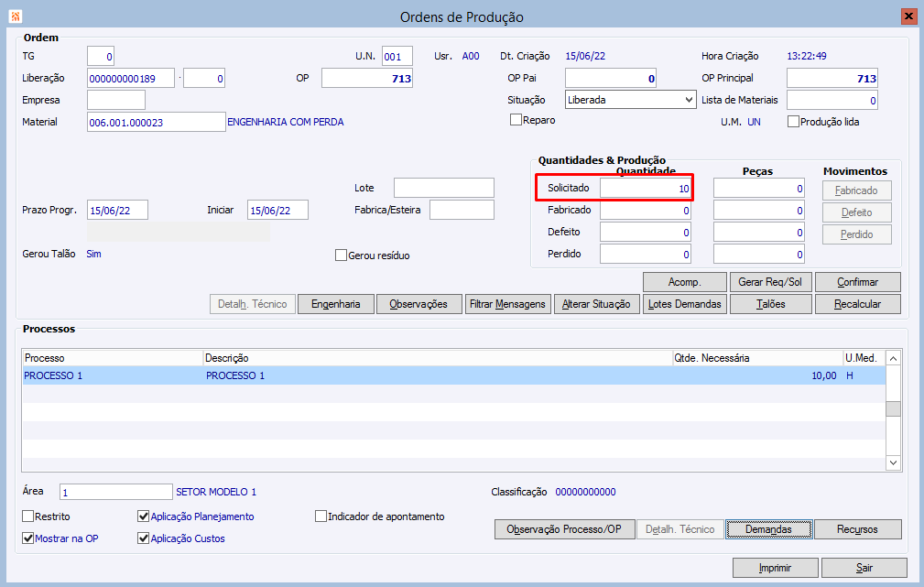Click the Imprimir button
This screenshot has height=587, width=924.
click(x=776, y=568)
